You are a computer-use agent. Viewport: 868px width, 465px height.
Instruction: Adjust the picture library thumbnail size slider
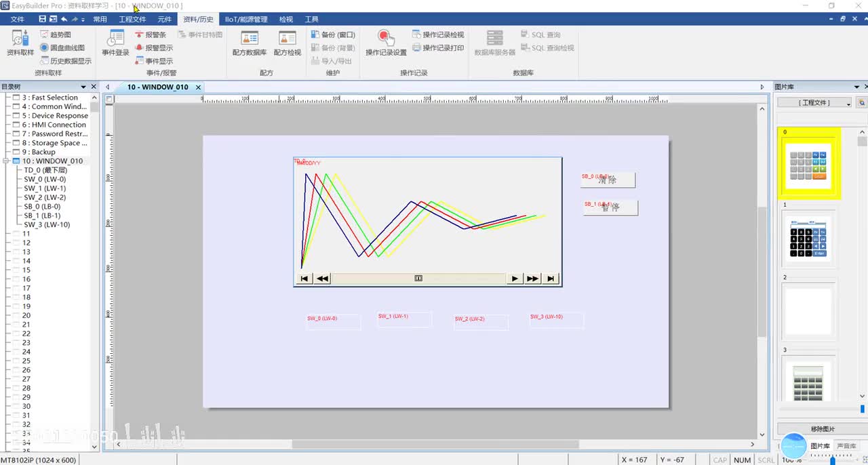coord(863,409)
